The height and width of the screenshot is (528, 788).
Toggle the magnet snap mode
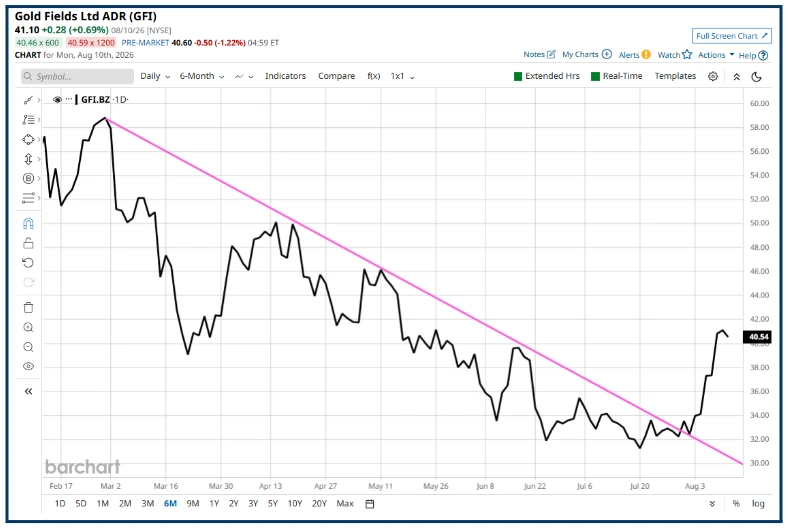28,224
